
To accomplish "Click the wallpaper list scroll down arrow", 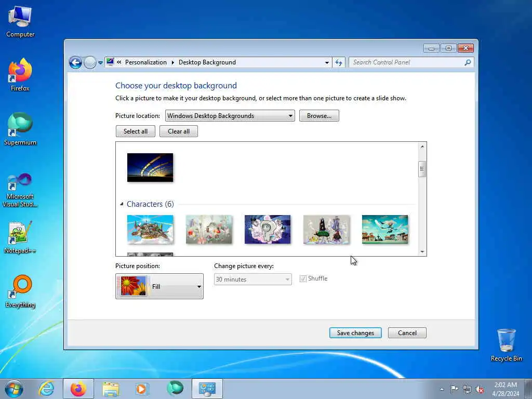I will pyautogui.click(x=422, y=252).
